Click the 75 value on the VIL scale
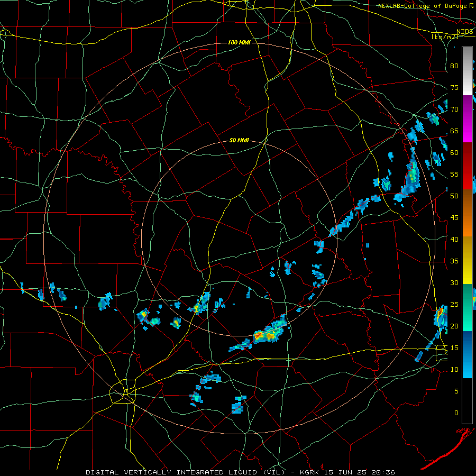The height and width of the screenshot is (476, 476). tap(454, 88)
